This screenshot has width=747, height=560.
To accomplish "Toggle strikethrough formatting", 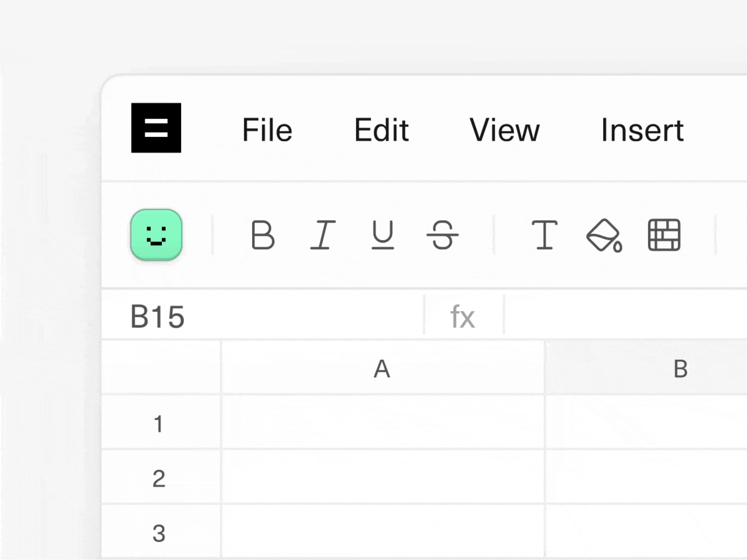I will click(442, 235).
